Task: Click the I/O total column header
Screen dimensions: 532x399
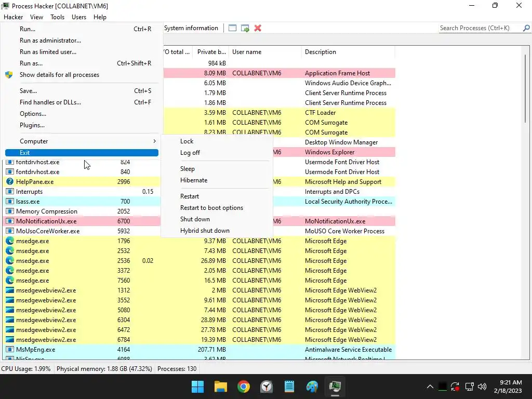Action: (178, 52)
